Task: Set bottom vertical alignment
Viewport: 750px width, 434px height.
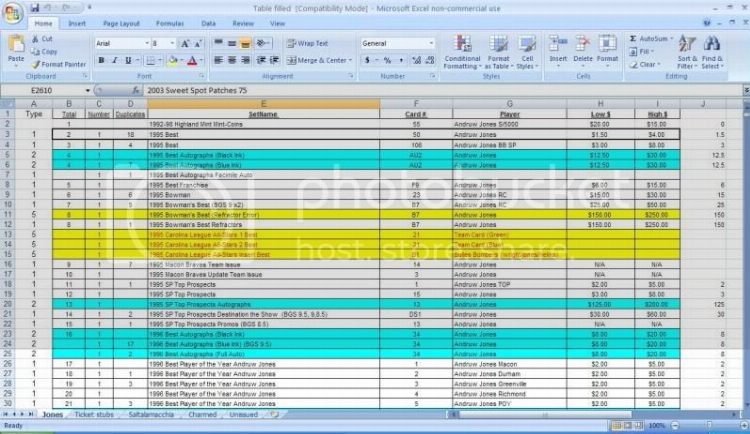Action: pyautogui.click(x=245, y=43)
